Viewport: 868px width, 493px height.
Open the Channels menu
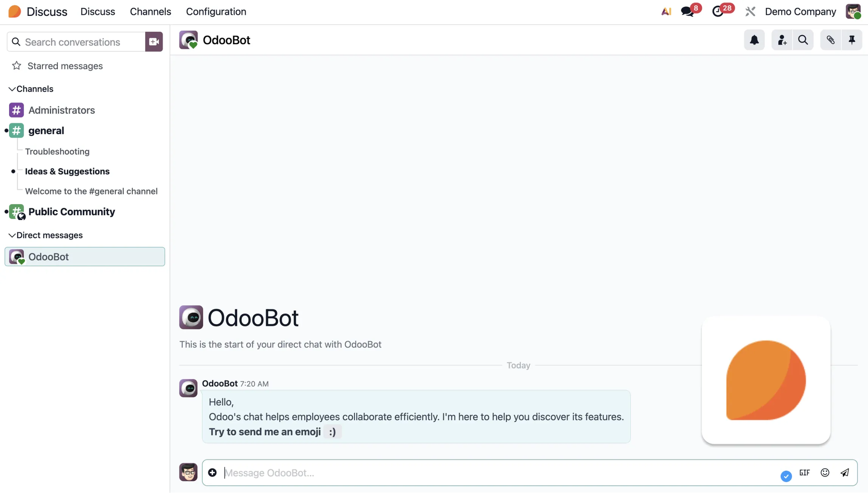[151, 12]
